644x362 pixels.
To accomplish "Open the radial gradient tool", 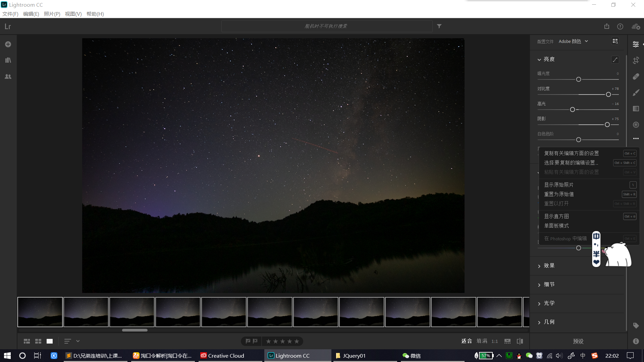I will point(636,125).
